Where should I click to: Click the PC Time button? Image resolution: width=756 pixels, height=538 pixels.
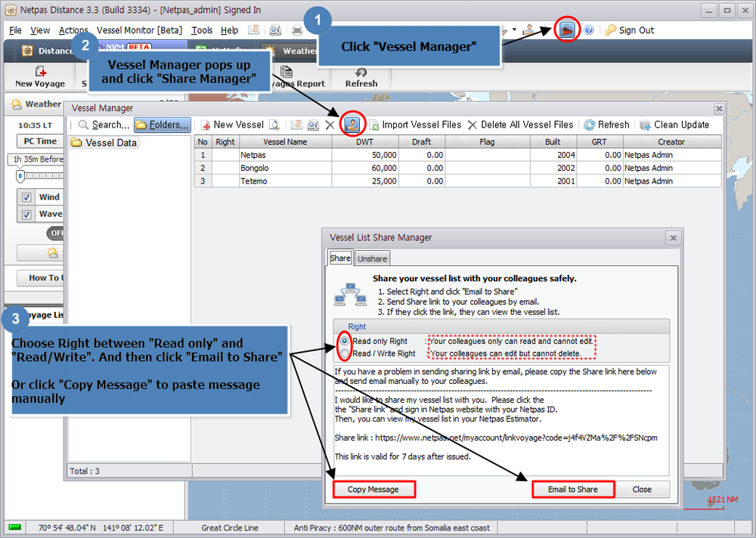pos(41,141)
